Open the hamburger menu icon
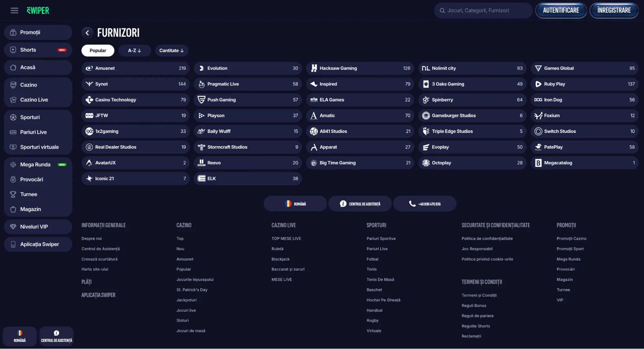Viewport: 644px width, 349px height. point(14,10)
